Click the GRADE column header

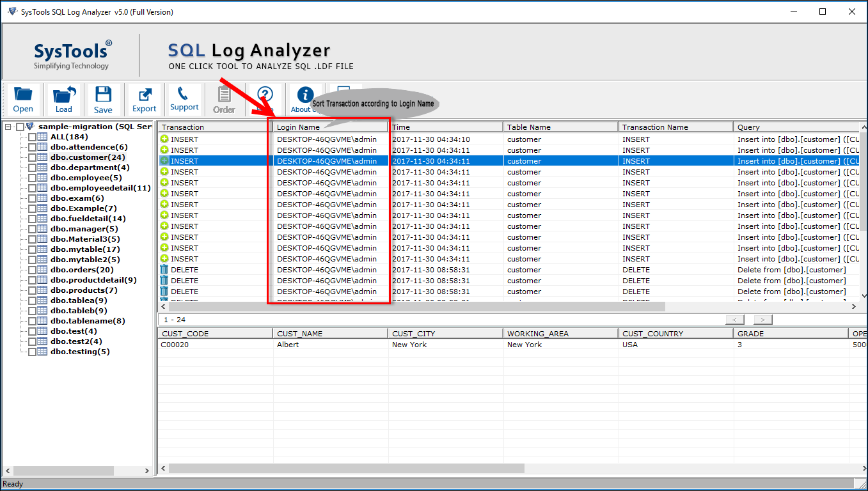[791, 334]
